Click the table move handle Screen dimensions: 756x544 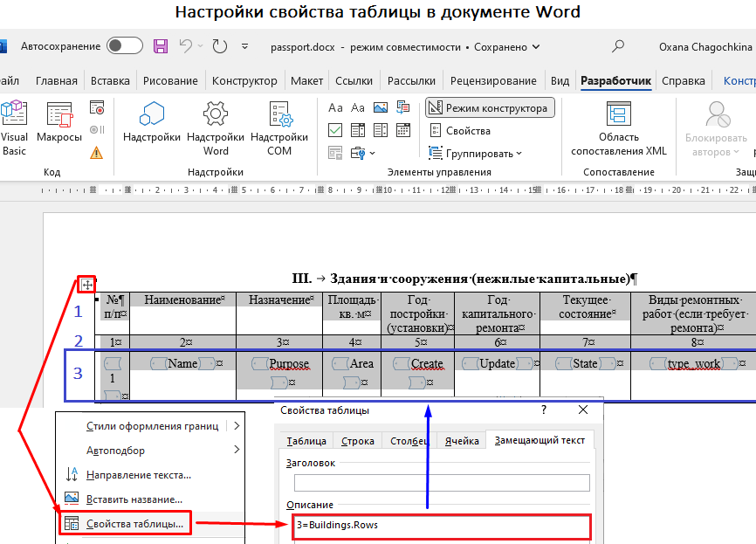[87, 284]
